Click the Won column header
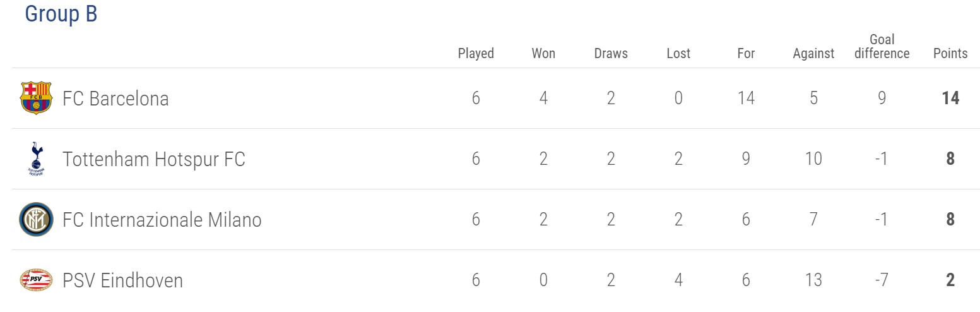Screen dimensions: 980x312 pos(543,54)
